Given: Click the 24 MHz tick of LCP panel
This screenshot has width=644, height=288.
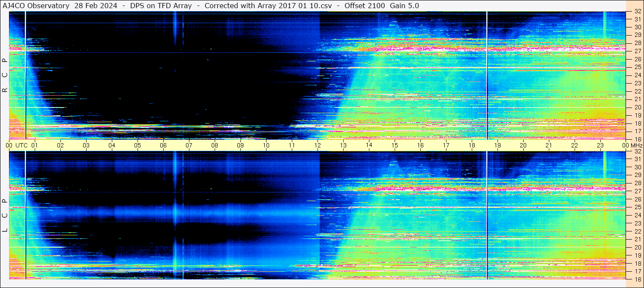Looking at the screenshot, I should coord(637,215).
